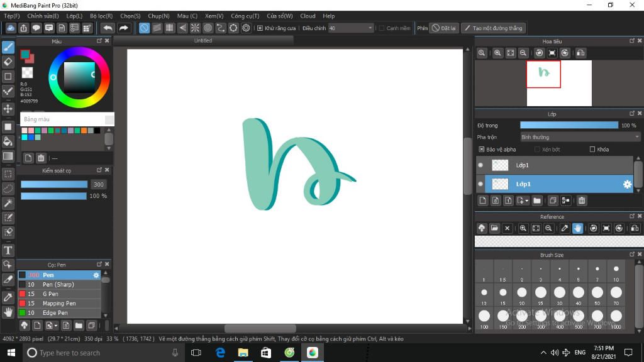Select the Magic Wand tool
This screenshot has height=362, width=644.
click(x=8, y=203)
